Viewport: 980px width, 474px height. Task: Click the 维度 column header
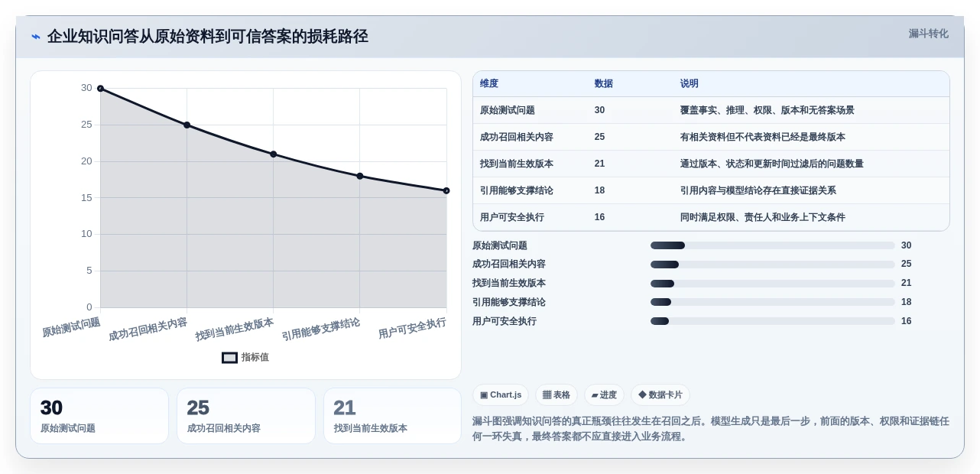pos(489,84)
